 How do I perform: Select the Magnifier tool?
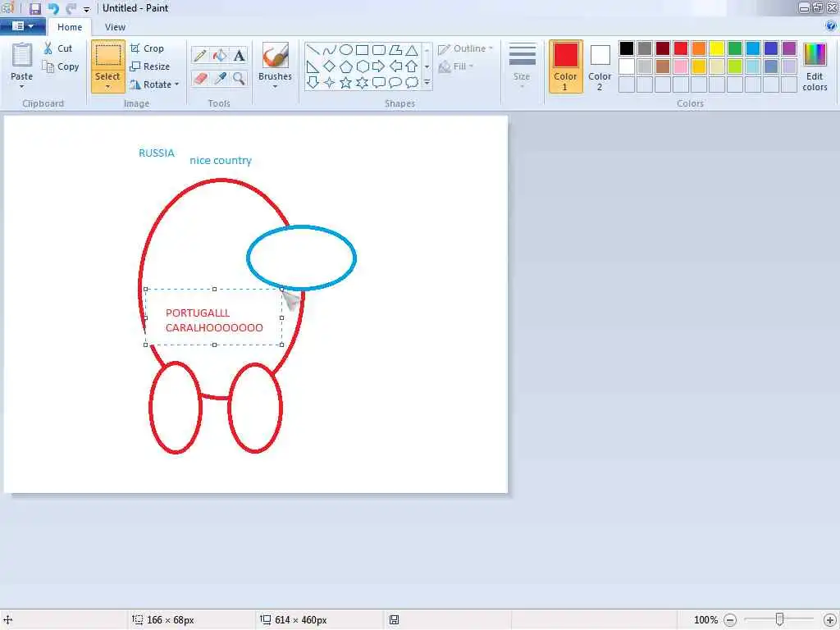(239, 78)
